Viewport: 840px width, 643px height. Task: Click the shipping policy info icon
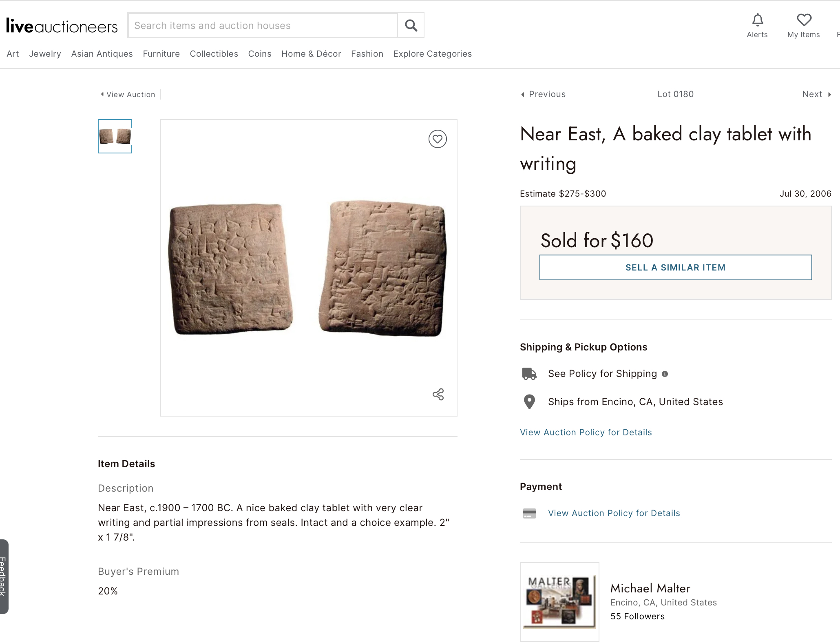coord(665,374)
